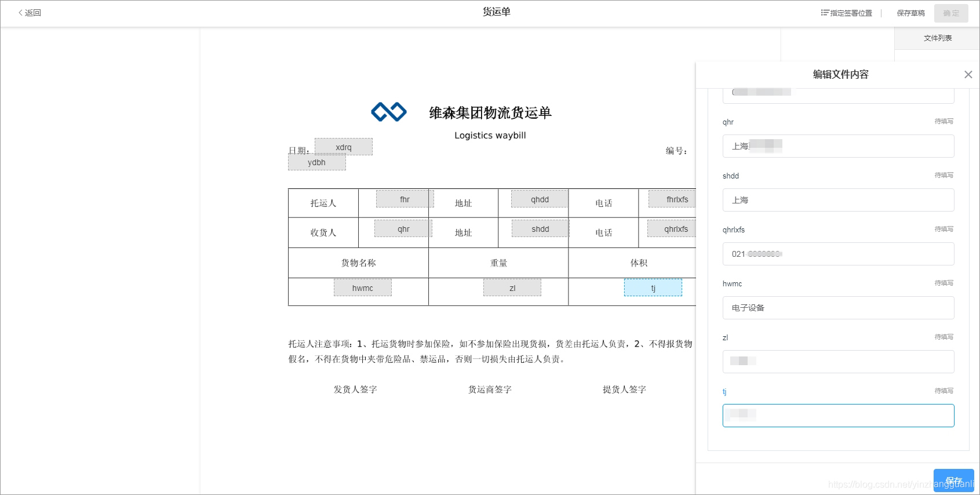Open the 文件列表 tab
Screen dimensions: 980x495
(x=937, y=38)
